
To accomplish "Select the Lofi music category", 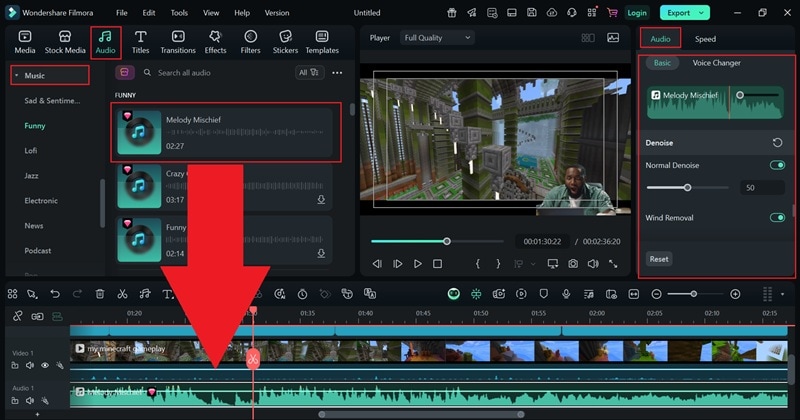I will tap(31, 151).
